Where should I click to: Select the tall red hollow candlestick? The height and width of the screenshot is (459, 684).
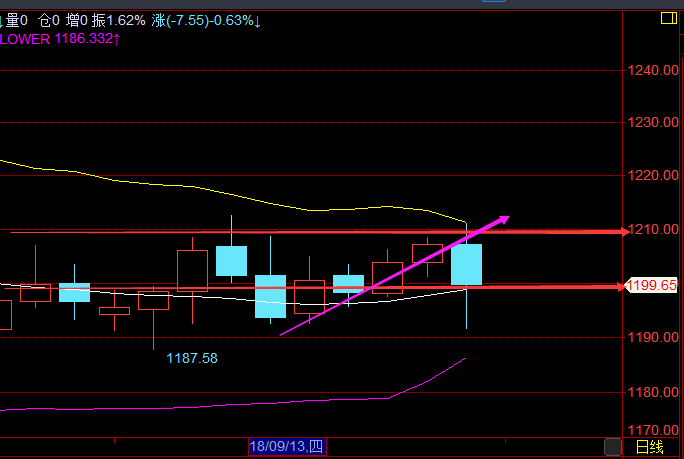pos(192,270)
